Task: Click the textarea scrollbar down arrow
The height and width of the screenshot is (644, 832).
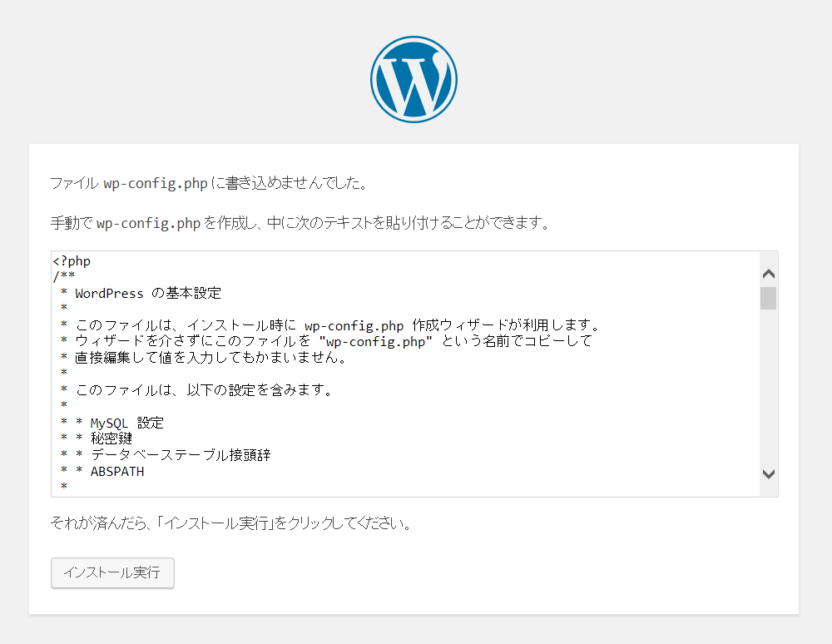Action: [x=768, y=473]
